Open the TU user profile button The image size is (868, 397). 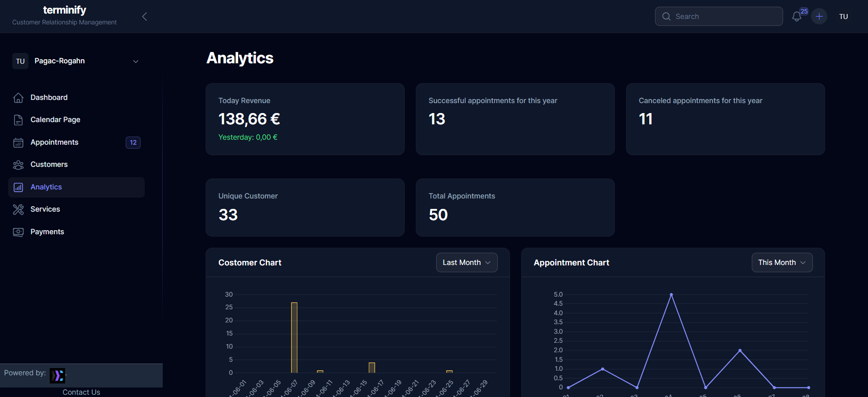point(843,17)
